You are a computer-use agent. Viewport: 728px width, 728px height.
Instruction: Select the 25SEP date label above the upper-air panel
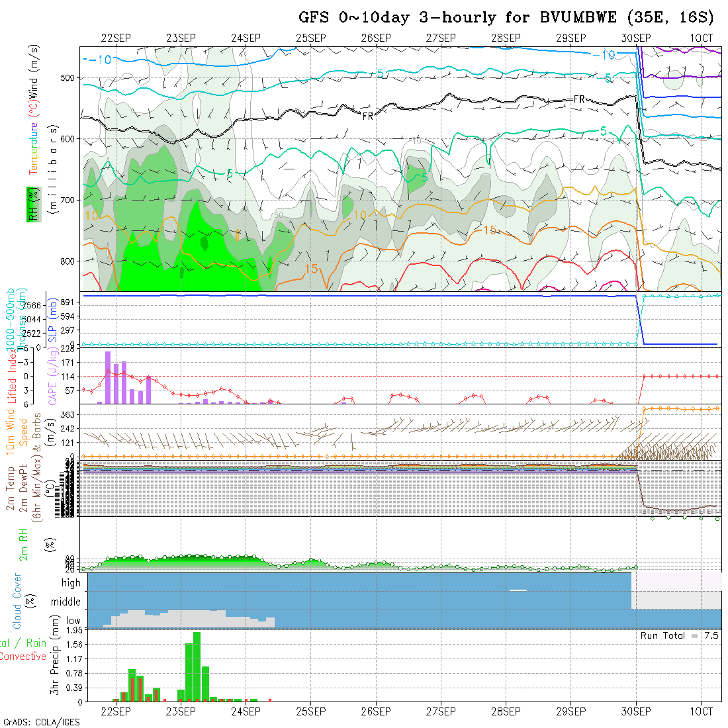[x=310, y=38]
